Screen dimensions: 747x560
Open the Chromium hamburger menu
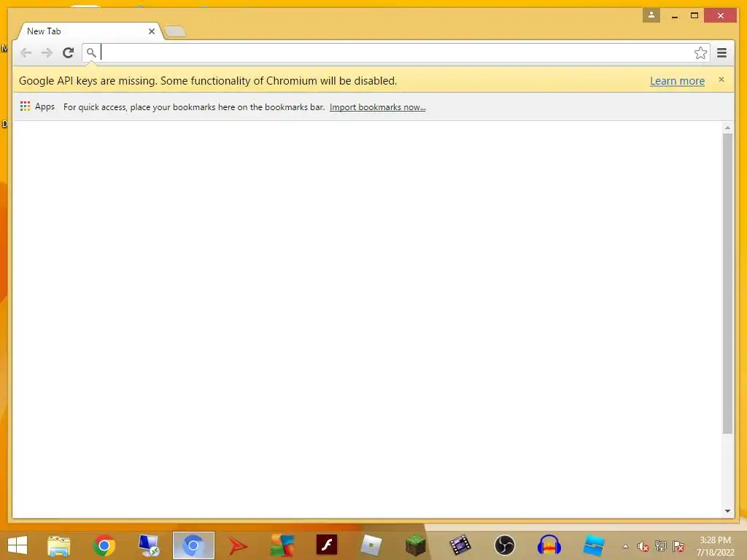721,52
